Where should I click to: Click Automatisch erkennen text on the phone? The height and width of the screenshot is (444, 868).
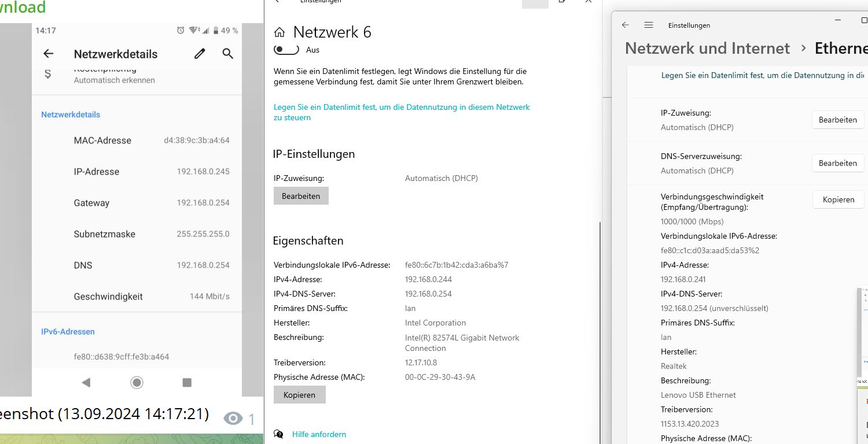coord(115,80)
